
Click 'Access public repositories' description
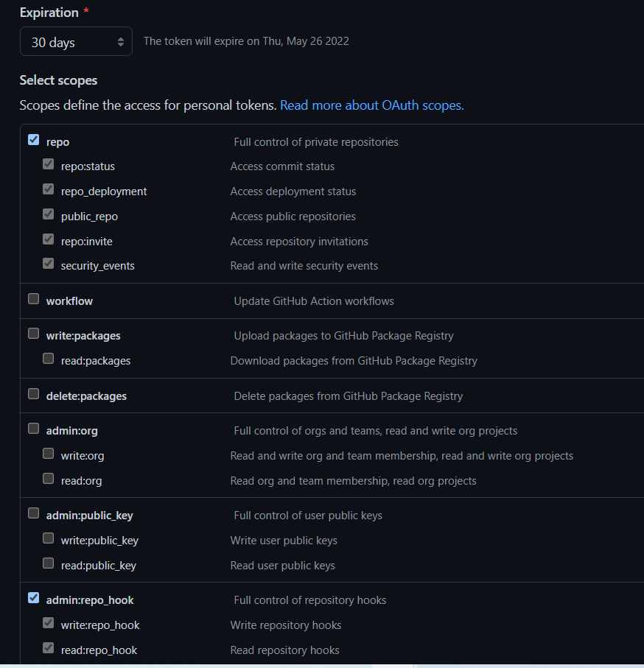tap(293, 217)
